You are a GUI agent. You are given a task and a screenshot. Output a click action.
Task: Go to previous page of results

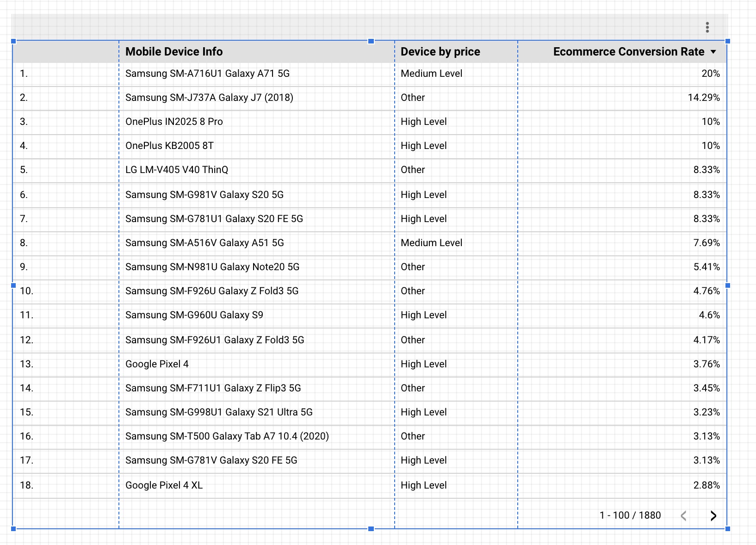[x=683, y=516]
